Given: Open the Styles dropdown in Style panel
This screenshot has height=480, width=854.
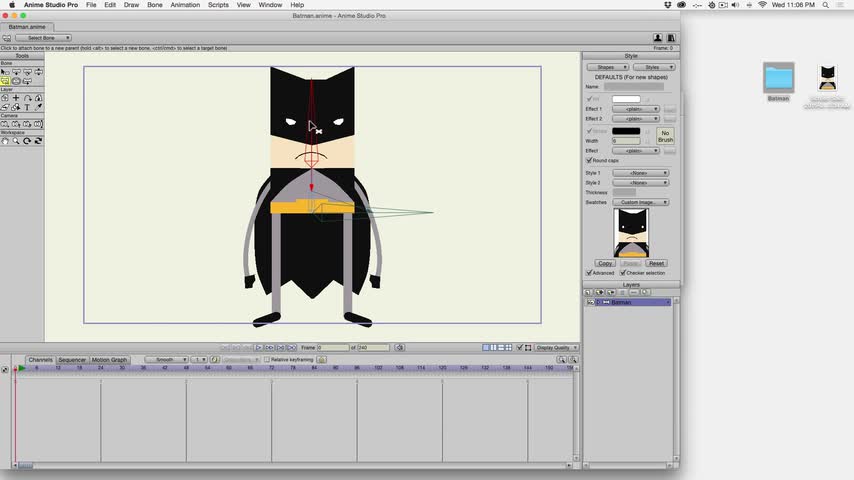Looking at the screenshot, I should coord(654,67).
